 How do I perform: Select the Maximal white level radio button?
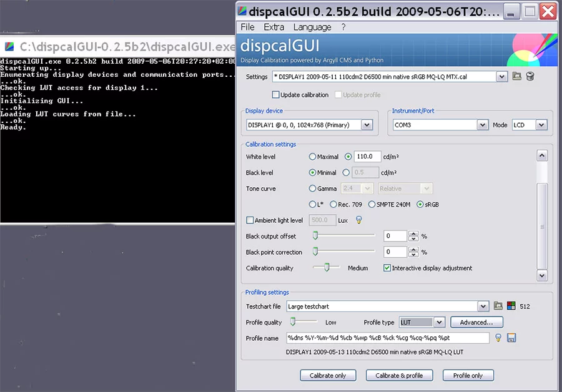(312, 157)
